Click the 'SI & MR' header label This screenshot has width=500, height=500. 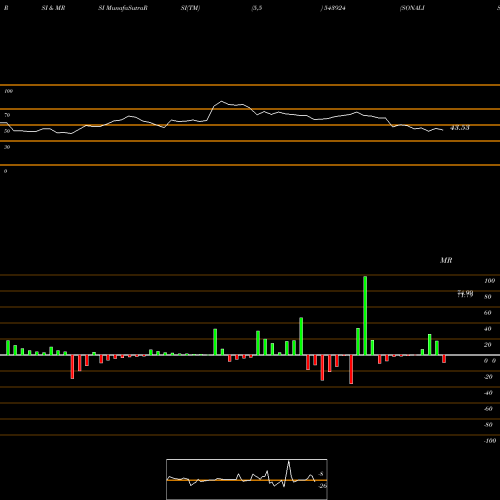pyautogui.click(x=53, y=8)
